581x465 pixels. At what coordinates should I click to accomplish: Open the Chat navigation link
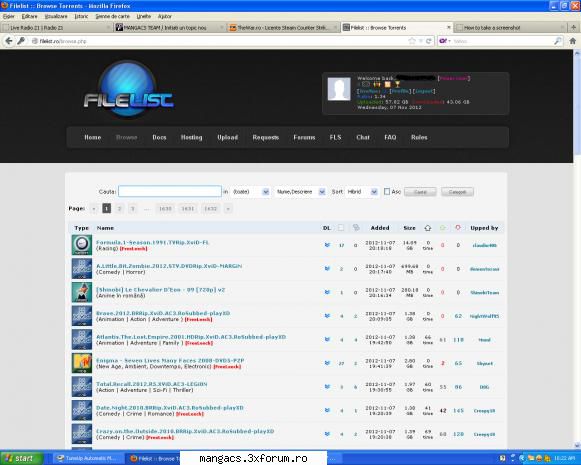pos(363,137)
